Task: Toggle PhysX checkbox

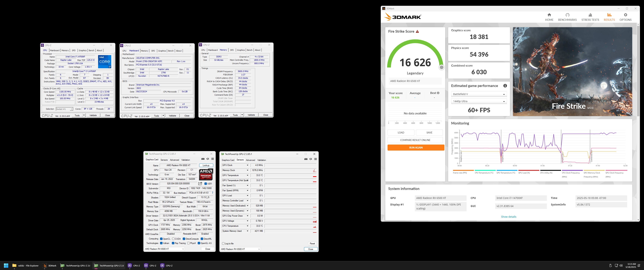Action: click(188, 243)
